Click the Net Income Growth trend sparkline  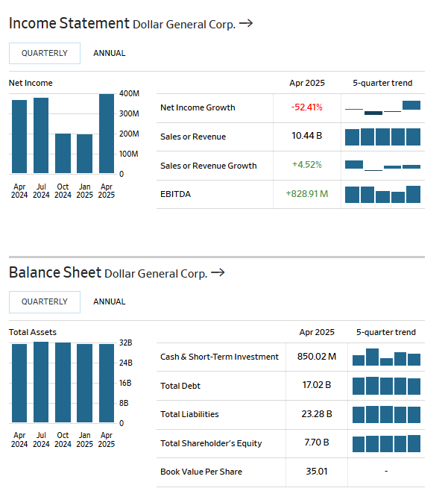[x=382, y=107]
